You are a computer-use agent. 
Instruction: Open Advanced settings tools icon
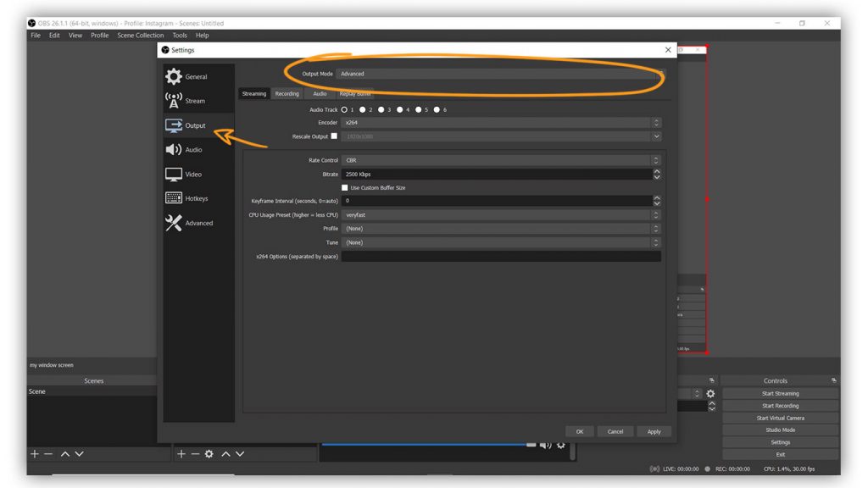click(x=173, y=223)
